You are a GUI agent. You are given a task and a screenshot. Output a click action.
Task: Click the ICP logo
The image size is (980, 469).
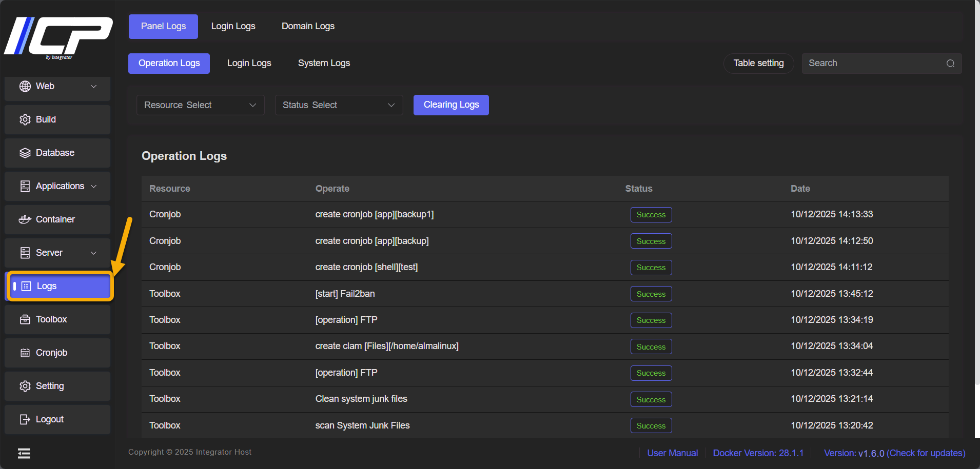point(58,37)
